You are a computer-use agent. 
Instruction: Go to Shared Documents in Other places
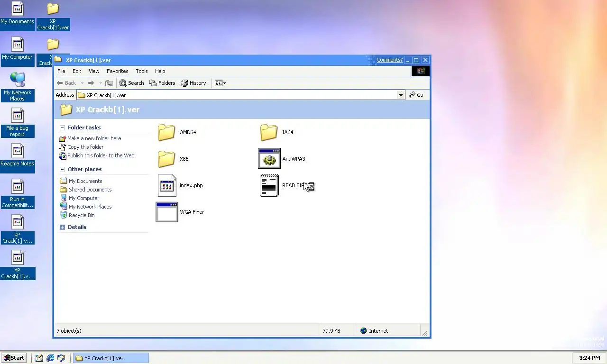point(90,190)
